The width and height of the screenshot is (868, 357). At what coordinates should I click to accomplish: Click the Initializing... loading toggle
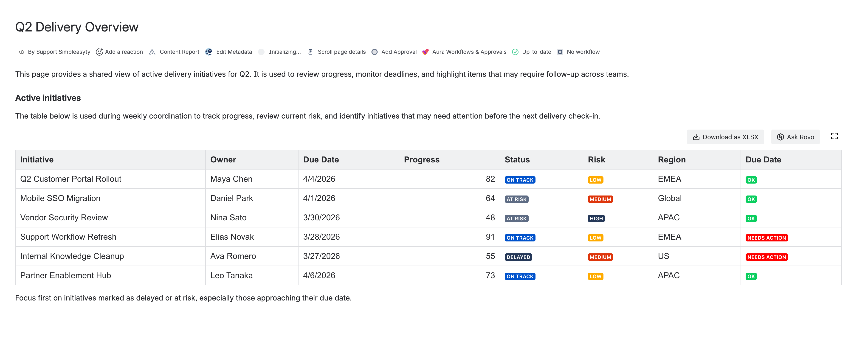coord(262,52)
